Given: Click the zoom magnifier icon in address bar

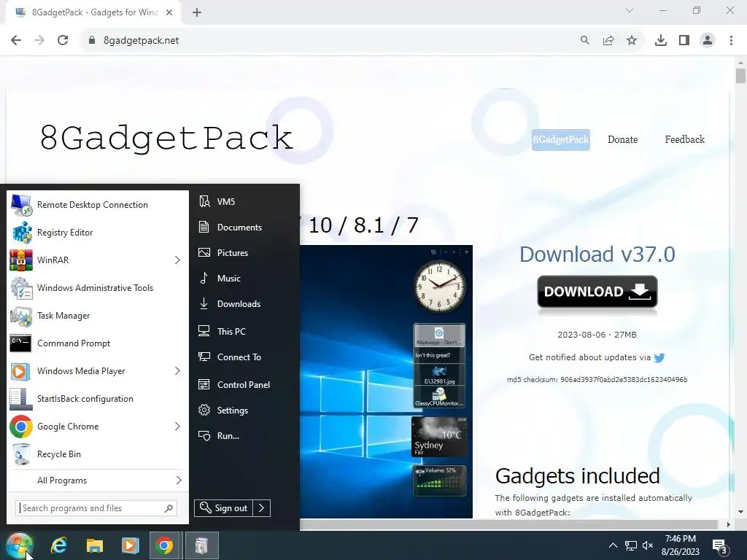Looking at the screenshot, I should click(x=585, y=41).
